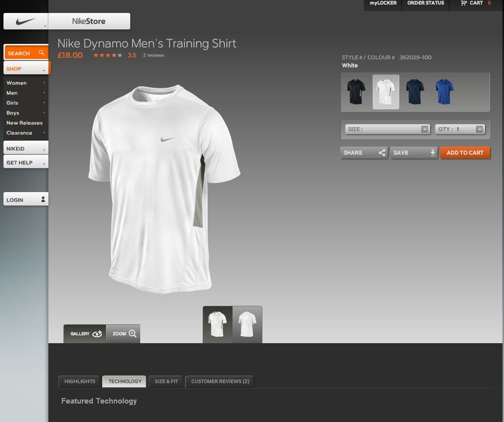Click the style number 362029-100

(415, 58)
